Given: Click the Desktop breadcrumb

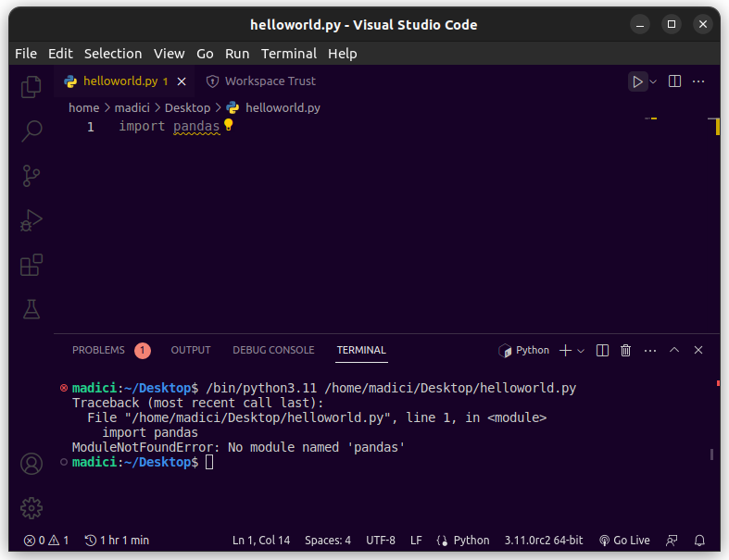Looking at the screenshot, I should (187, 107).
